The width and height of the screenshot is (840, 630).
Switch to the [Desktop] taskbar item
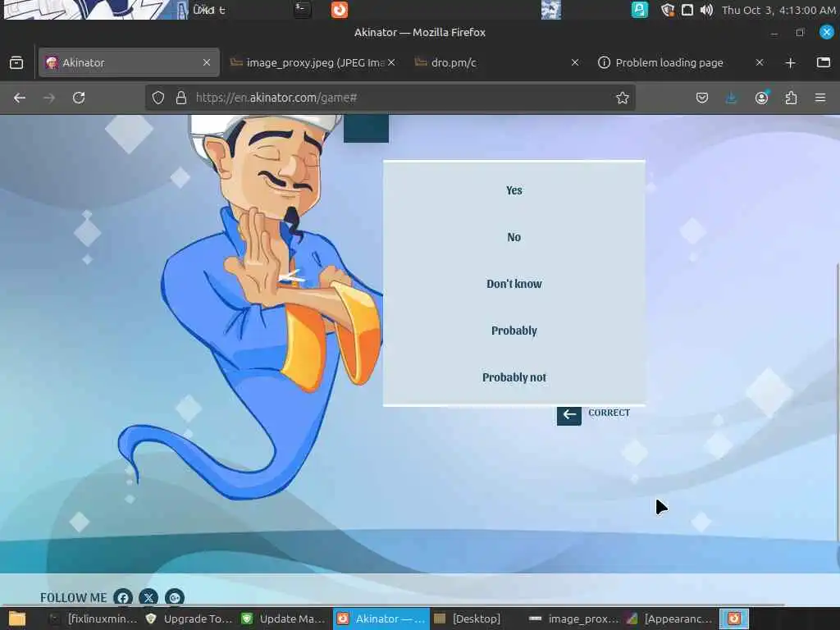(x=467, y=619)
